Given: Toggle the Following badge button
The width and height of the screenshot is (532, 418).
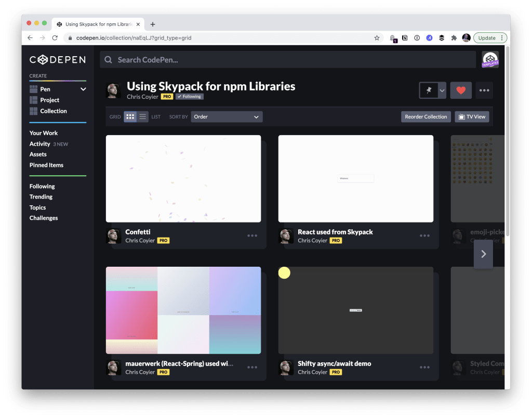Looking at the screenshot, I should point(189,97).
